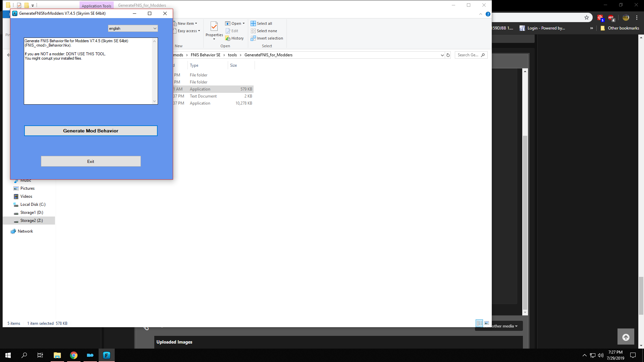Click Select none in the ribbon

point(264,31)
